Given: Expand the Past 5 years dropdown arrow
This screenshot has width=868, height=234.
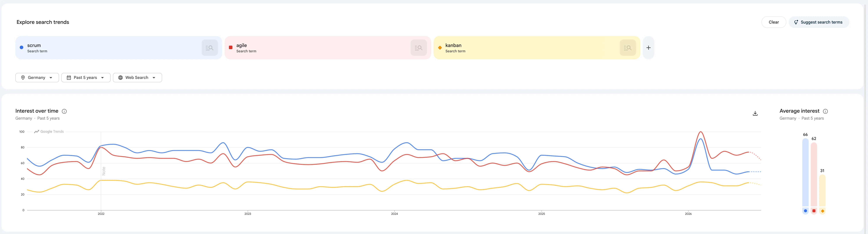Looking at the screenshot, I should point(102,78).
